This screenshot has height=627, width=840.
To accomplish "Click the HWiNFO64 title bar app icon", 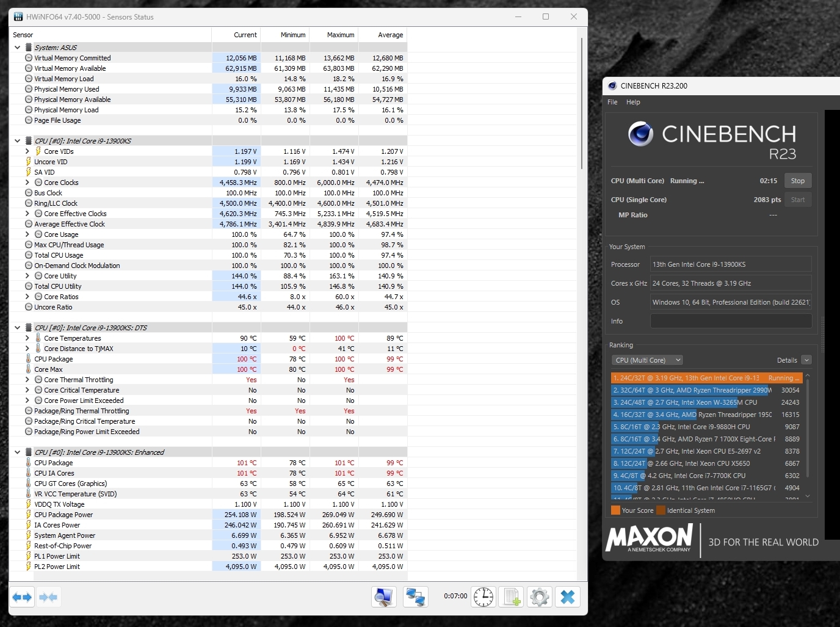I will (x=18, y=16).
